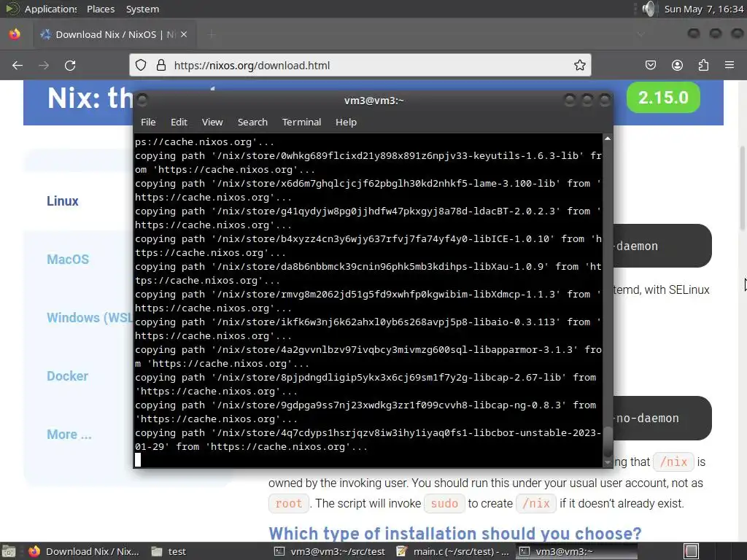
Task: Switch to the test folder taskbar entry
Action: pyautogui.click(x=169, y=551)
